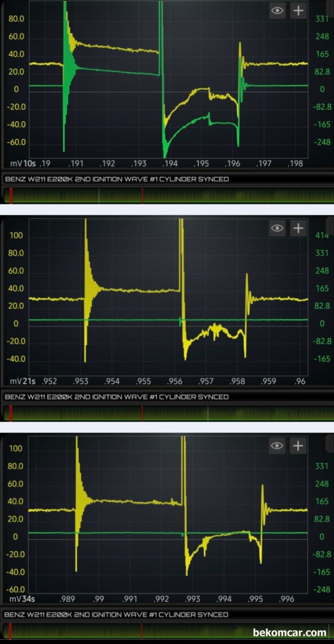Click the center red marker in middle overview strip
Viewport: 334px width, 644px height.
pos(142,413)
